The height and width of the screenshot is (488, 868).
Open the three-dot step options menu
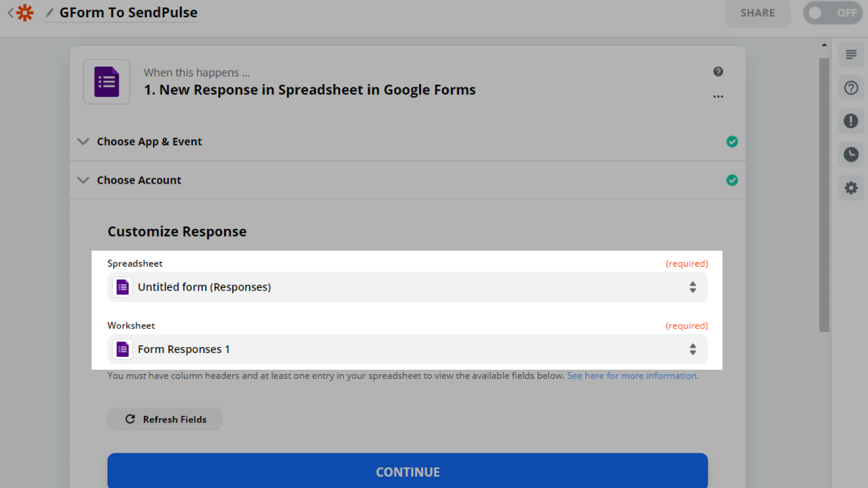tap(718, 97)
